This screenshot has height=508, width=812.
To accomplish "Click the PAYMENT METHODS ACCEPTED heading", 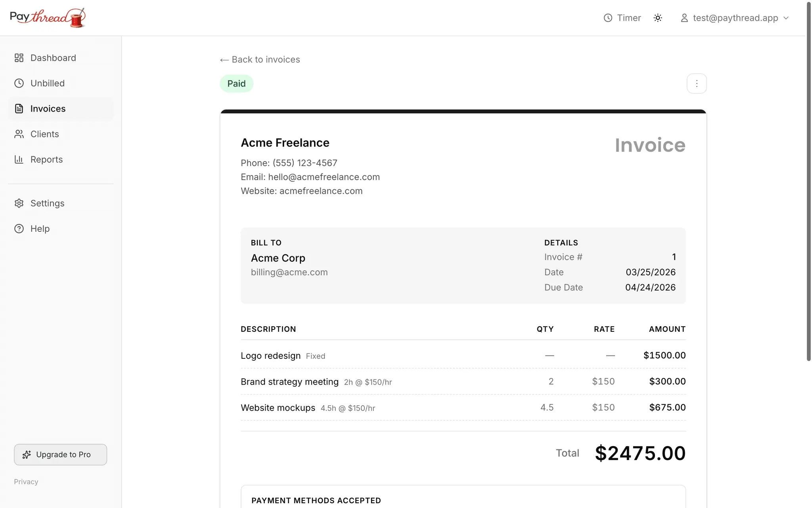I will click(x=316, y=500).
